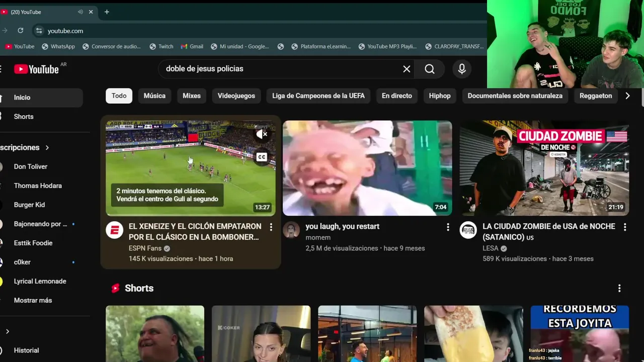This screenshot has width=644, height=362.
Task: Open site information icon in address bar
Action: click(x=39, y=31)
